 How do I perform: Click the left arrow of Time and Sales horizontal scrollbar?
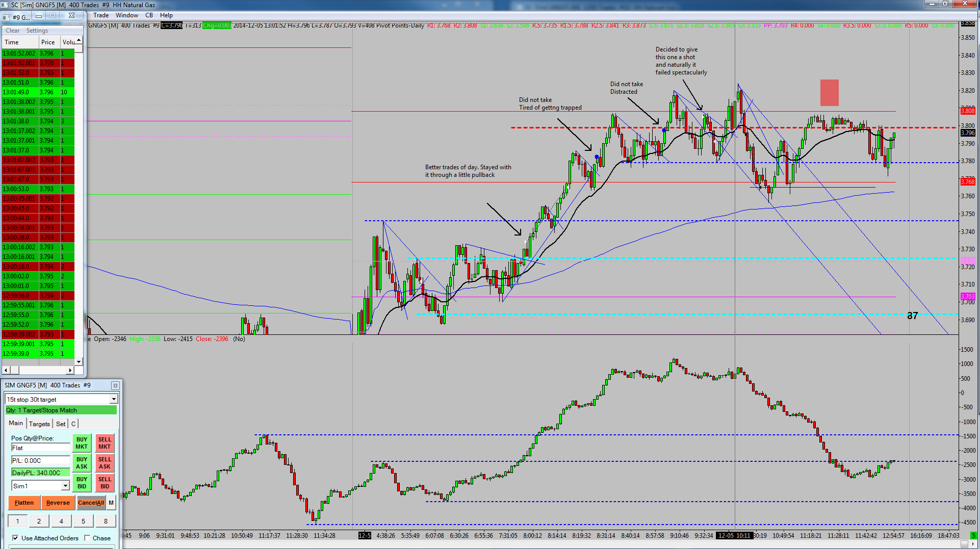[x=6, y=370]
